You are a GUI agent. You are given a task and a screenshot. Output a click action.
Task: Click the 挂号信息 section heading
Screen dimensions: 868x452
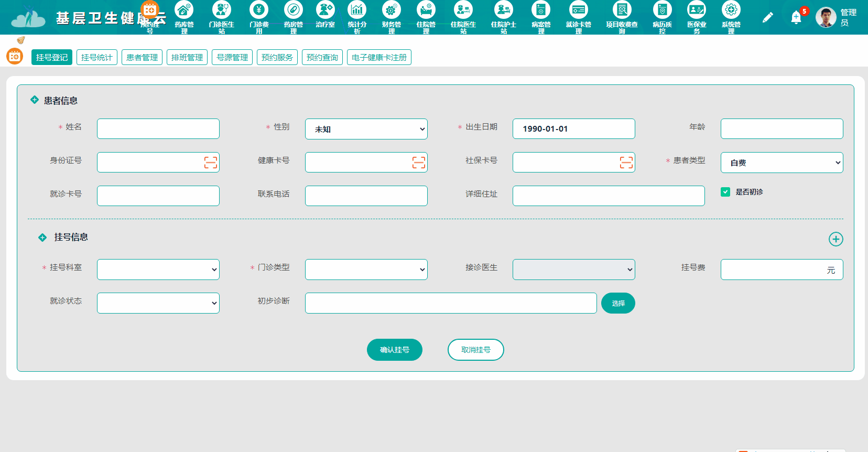pyautogui.click(x=71, y=237)
